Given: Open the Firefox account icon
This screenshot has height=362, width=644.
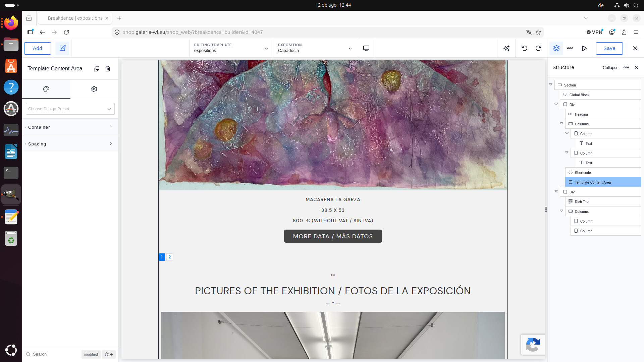Looking at the screenshot, I should click(612, 32).
